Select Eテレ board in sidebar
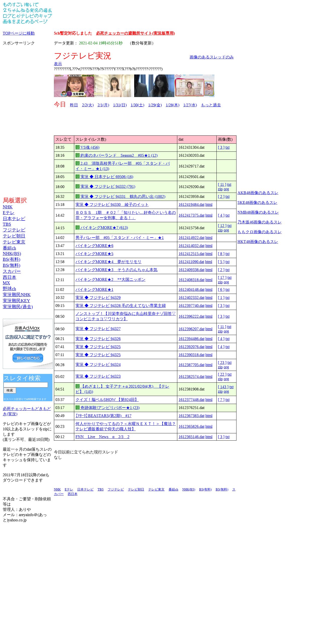The width and height of the screenshot is (322, 644). click(x=9, y=213)
